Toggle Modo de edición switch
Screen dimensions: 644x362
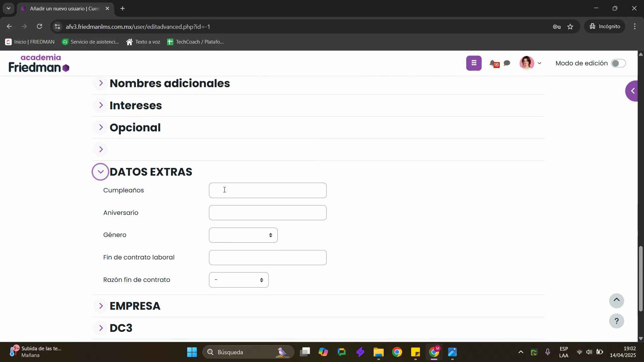click(x=618, y=63)
